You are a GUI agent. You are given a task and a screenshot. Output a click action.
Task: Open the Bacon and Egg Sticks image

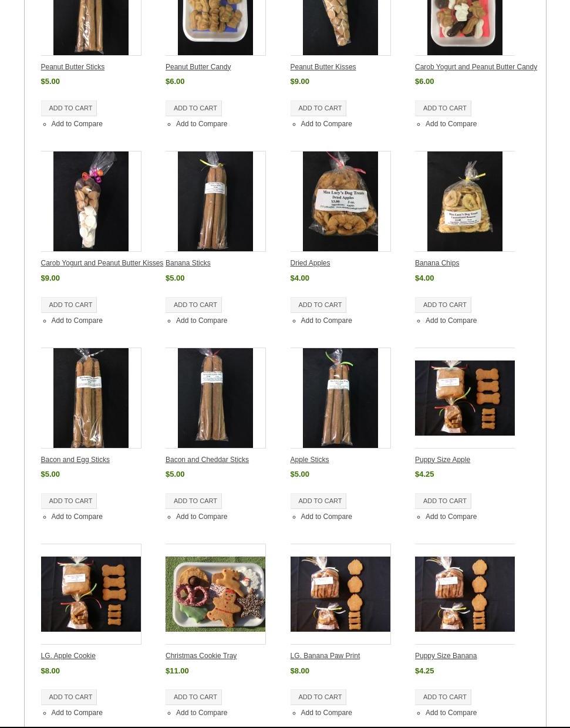click(x=91, y=398)
